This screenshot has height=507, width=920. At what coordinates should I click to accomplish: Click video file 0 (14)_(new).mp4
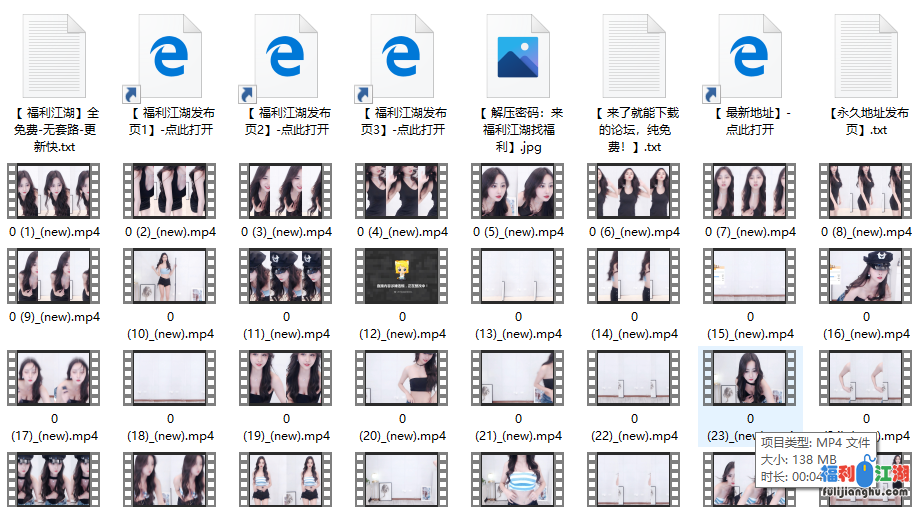click(x=634, y=276)
